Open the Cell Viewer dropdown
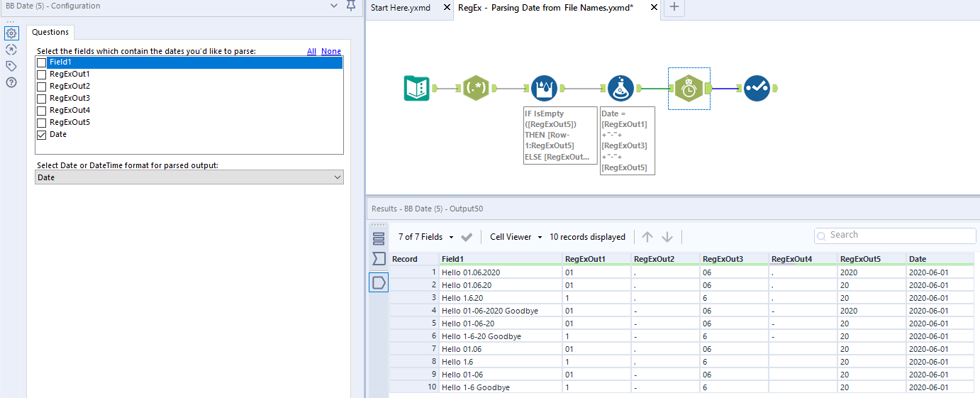 516,237
